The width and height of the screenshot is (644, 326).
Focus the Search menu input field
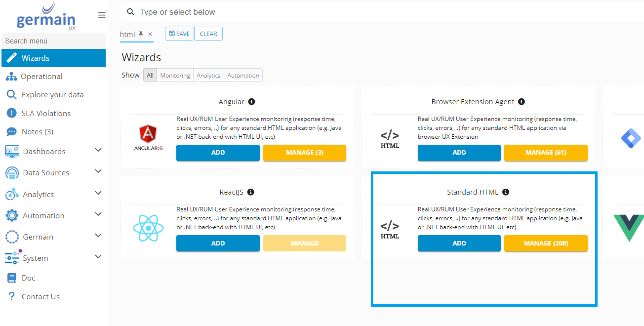(53, 41)
